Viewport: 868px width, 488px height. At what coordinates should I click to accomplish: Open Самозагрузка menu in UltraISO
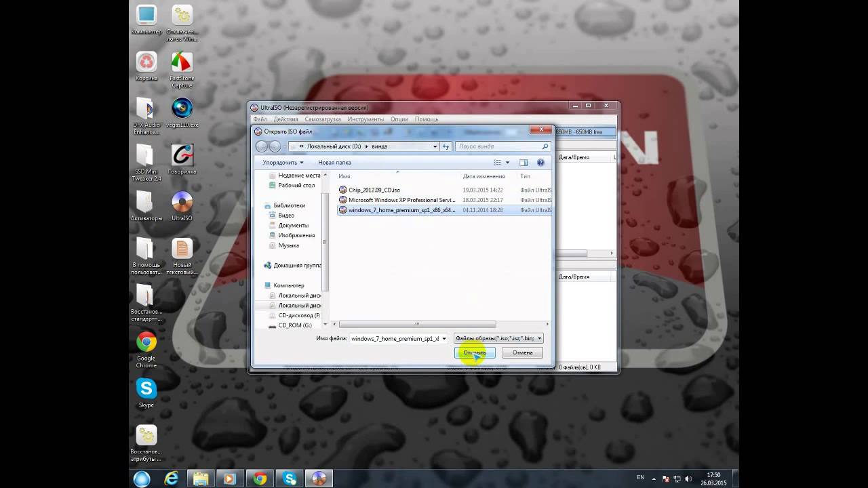pyautogui.click(x=322, y=119)
